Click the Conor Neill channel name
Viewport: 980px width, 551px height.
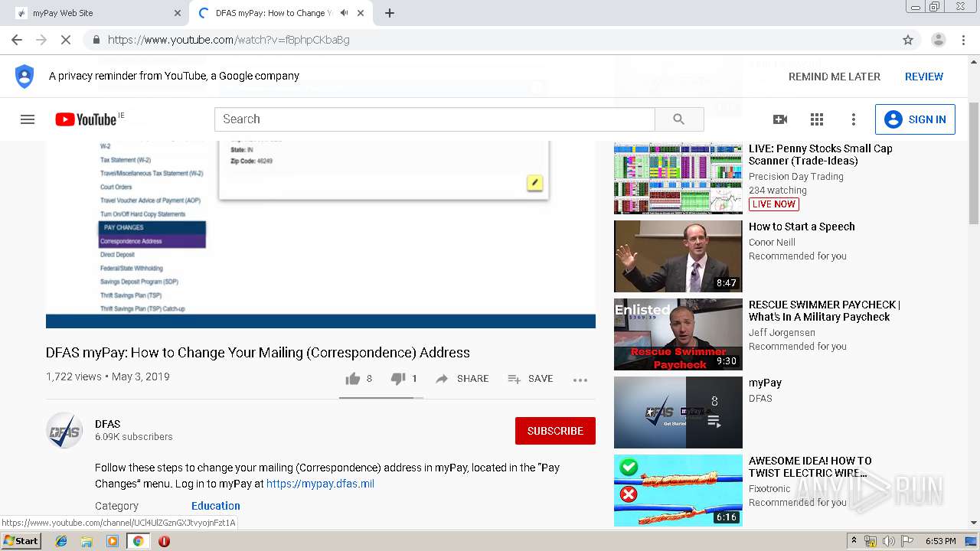(x=772, y=243)
